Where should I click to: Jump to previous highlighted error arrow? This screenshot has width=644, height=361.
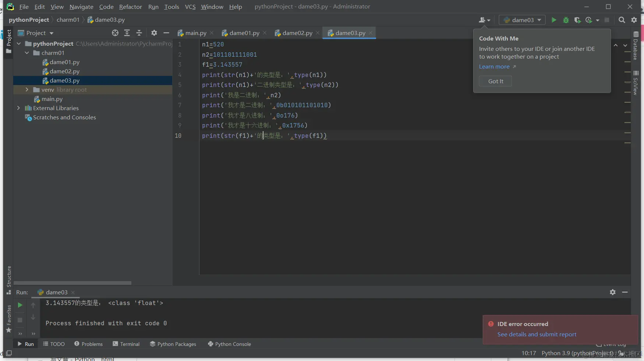(616, 45)
